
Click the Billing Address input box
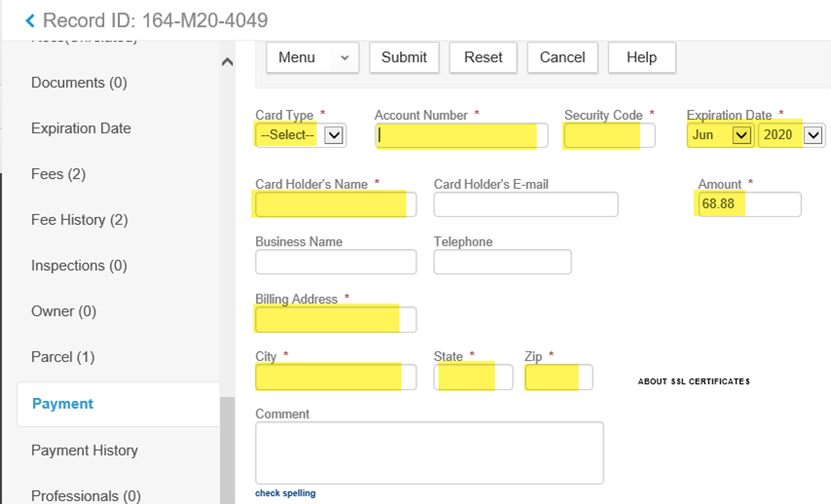pos(335,319)
